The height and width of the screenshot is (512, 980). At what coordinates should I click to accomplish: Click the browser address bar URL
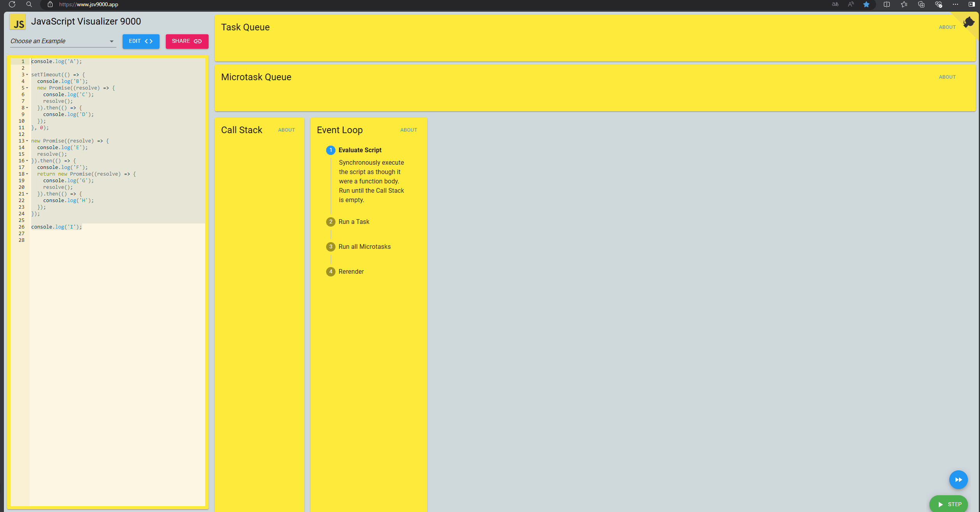point(89,4)
